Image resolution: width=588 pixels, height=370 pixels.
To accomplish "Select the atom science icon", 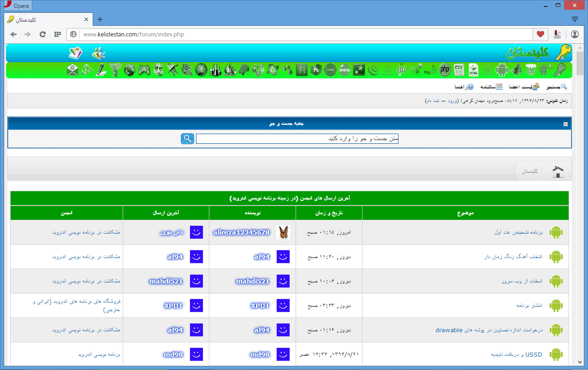I will click(x=201, y=70).
